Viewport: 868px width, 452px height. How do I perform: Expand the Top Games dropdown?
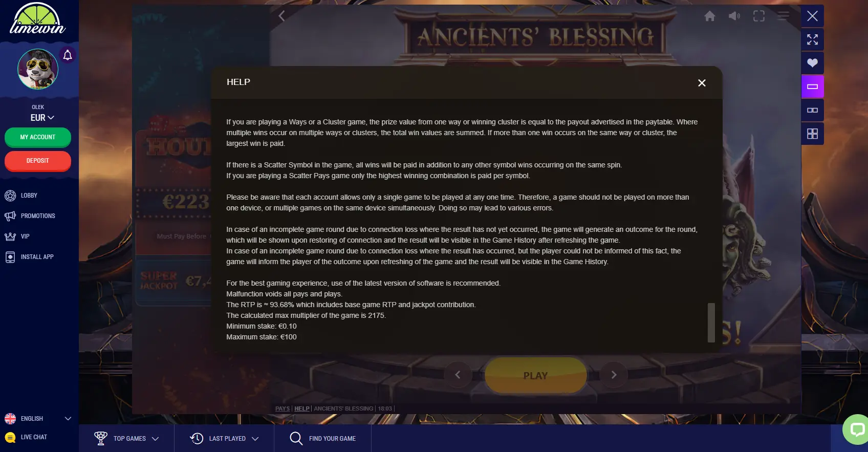pyautogui.click(x=126, y=439)
